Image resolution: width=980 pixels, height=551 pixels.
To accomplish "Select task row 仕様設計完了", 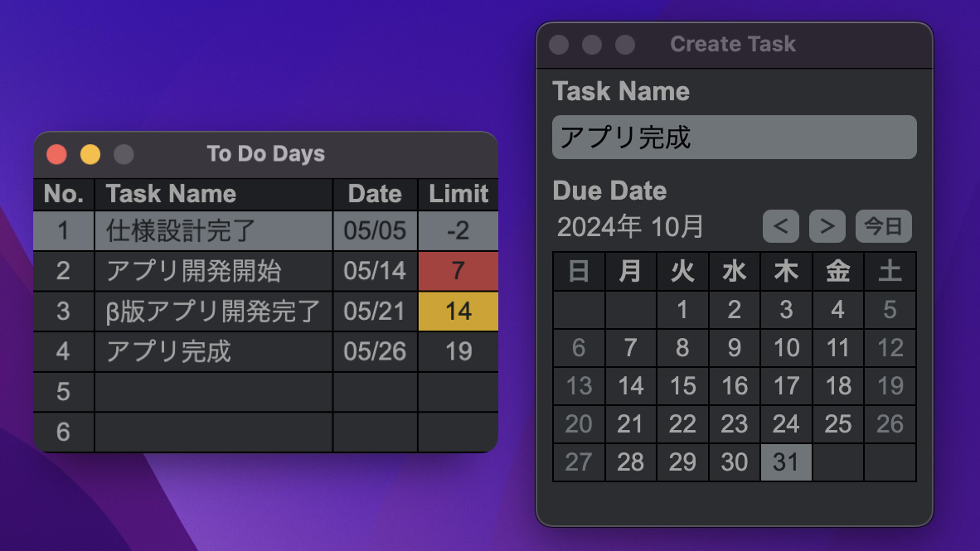I will [265, 230].
